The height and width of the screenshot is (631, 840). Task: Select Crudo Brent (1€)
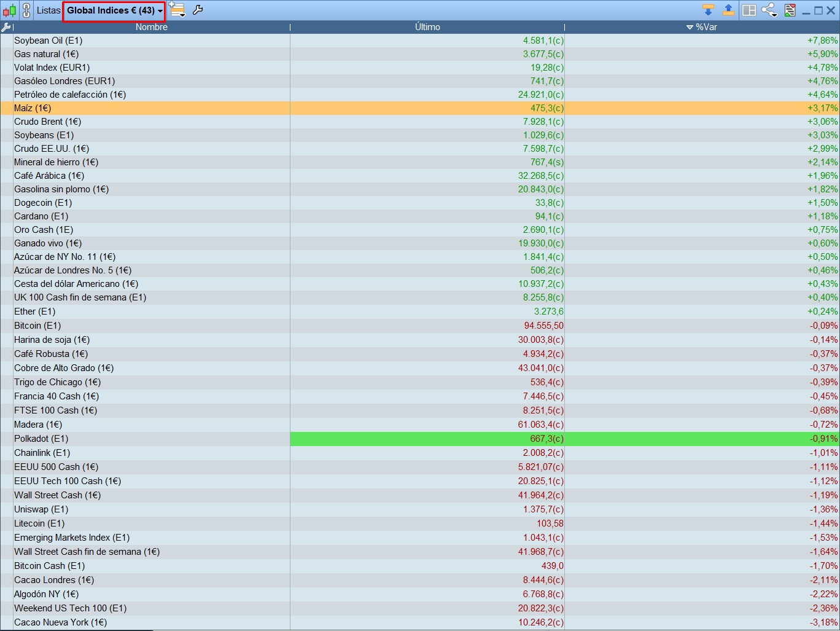click(48, 122)
